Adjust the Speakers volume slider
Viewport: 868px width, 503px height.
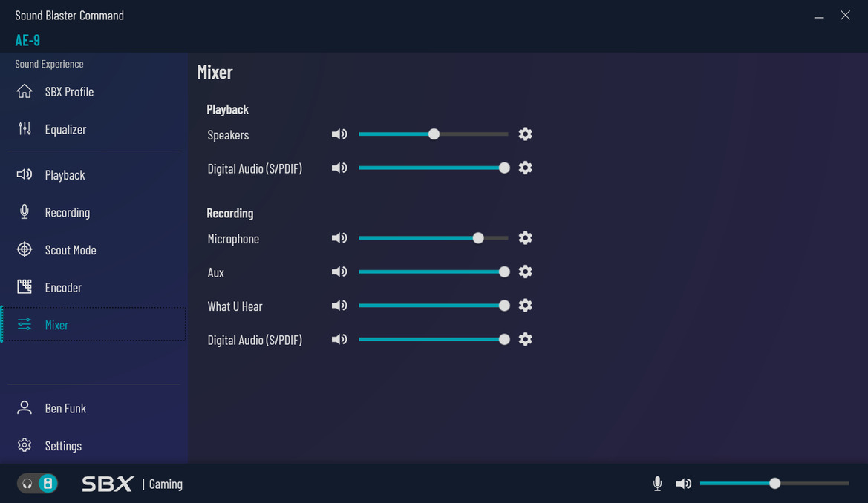[x=434, y=134]
